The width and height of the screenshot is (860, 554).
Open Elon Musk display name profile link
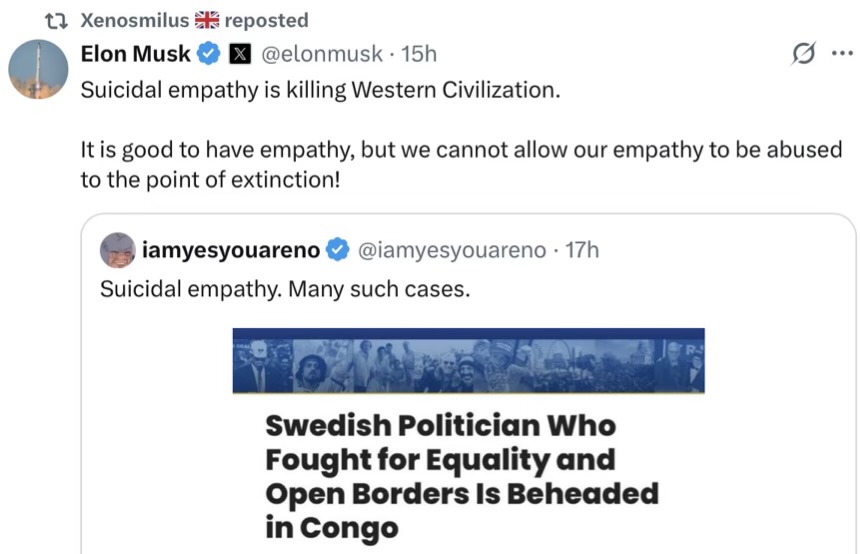135,54
